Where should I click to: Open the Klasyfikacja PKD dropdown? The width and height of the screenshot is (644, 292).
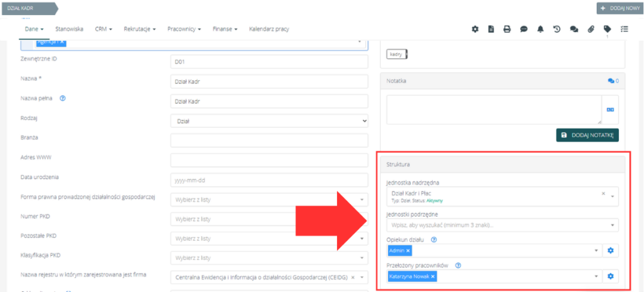point(269,258)
